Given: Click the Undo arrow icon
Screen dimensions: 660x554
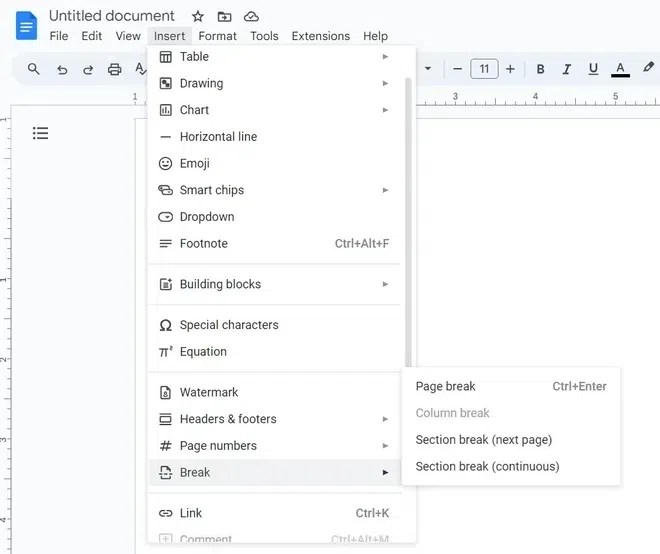Looking at the screenshot, I should [x=62, y=69].
